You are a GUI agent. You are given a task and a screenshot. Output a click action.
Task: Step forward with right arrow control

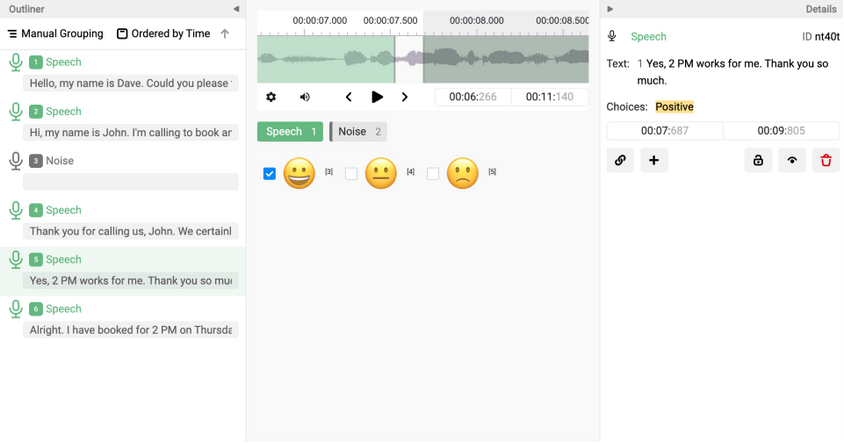tap(405, 97)
